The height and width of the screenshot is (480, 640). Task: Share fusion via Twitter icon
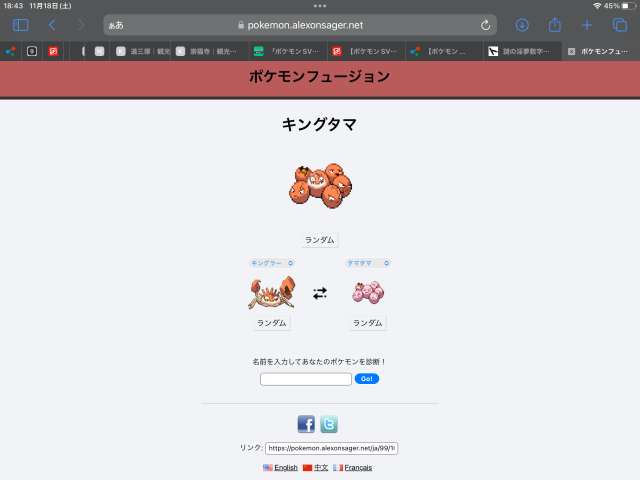(329, 424)
